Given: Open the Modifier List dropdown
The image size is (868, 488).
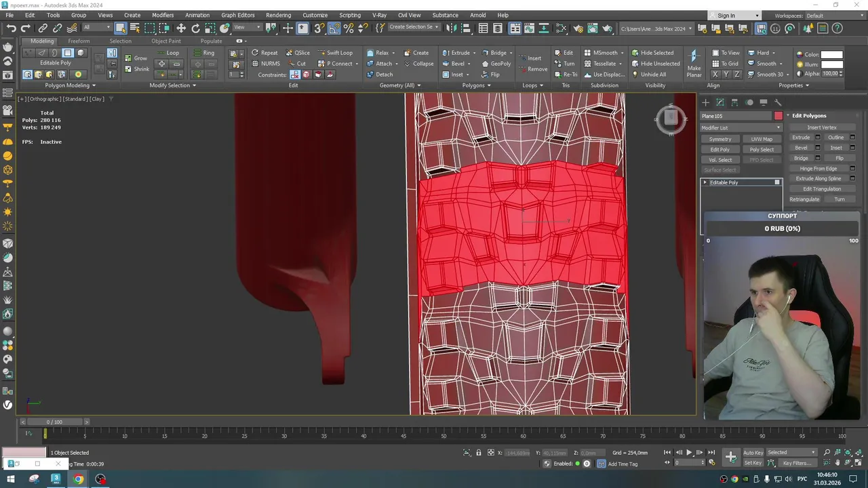Looking at the screenshot, I should [741, 127].
